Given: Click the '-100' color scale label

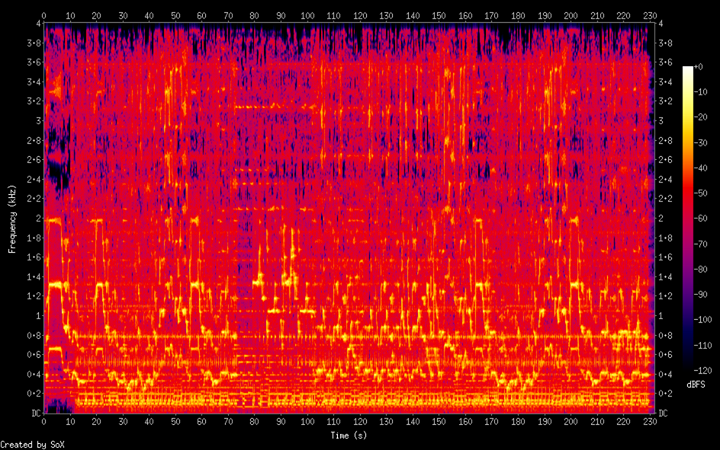Looking at the screenshot, I should tap(703, 320).
